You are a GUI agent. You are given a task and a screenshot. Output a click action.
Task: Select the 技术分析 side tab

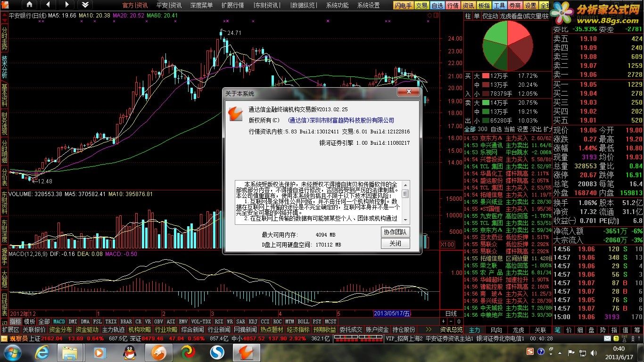point(4,66)
